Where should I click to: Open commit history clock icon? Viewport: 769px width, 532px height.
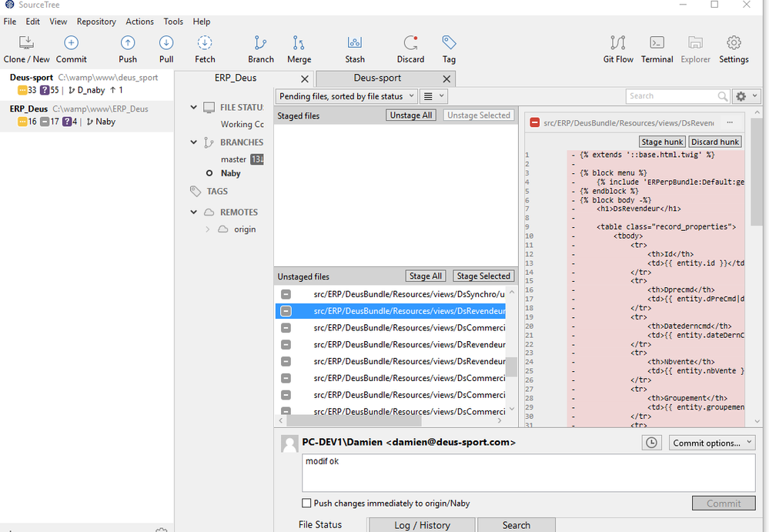[x=651, y=443]
